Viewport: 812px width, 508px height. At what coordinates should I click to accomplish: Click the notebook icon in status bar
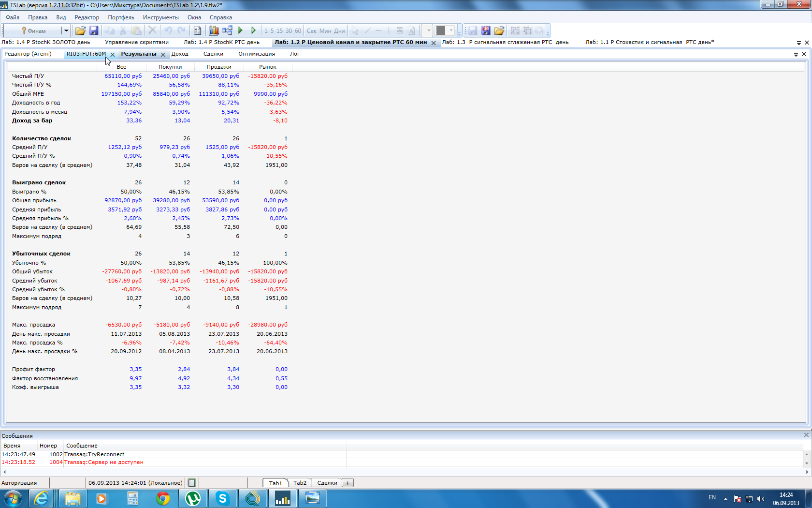pos(192,483)
